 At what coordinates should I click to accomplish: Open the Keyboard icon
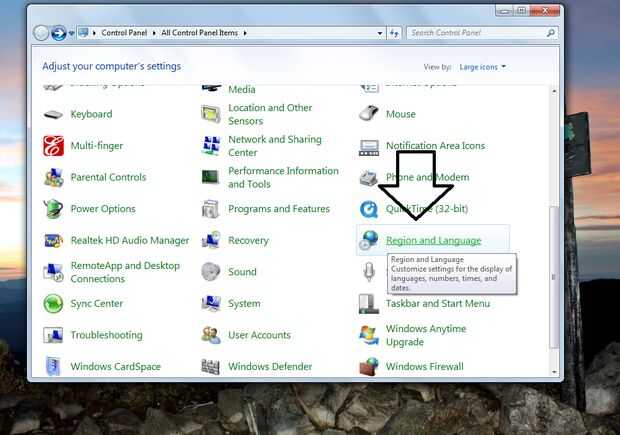point(53,114)
